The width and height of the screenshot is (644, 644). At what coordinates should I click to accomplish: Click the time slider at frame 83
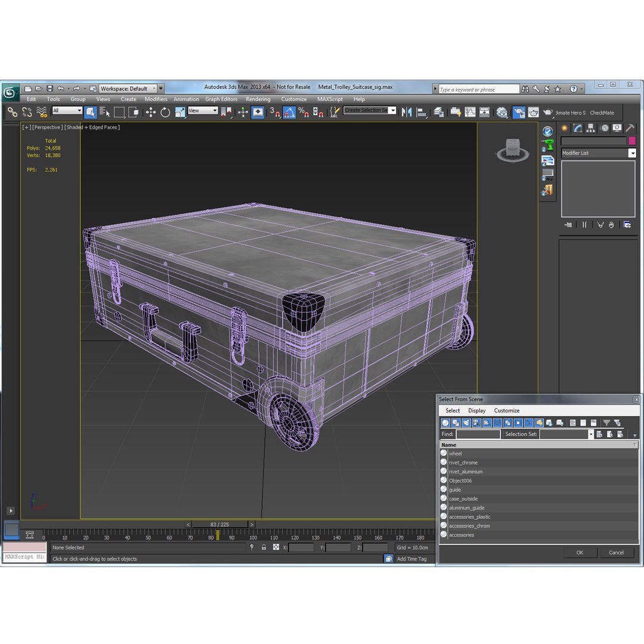click(x=219, y=525)
